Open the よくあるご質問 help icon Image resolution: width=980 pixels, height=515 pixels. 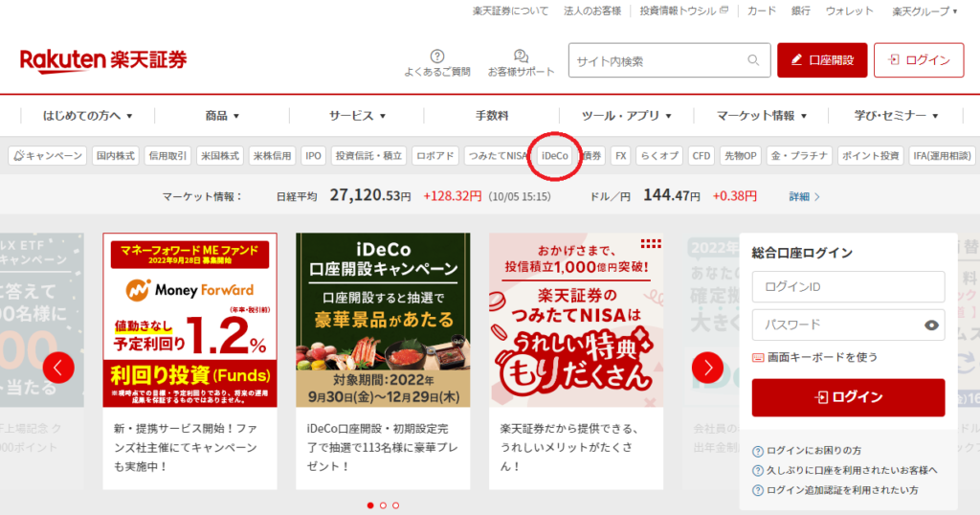(x=436, y=62)
